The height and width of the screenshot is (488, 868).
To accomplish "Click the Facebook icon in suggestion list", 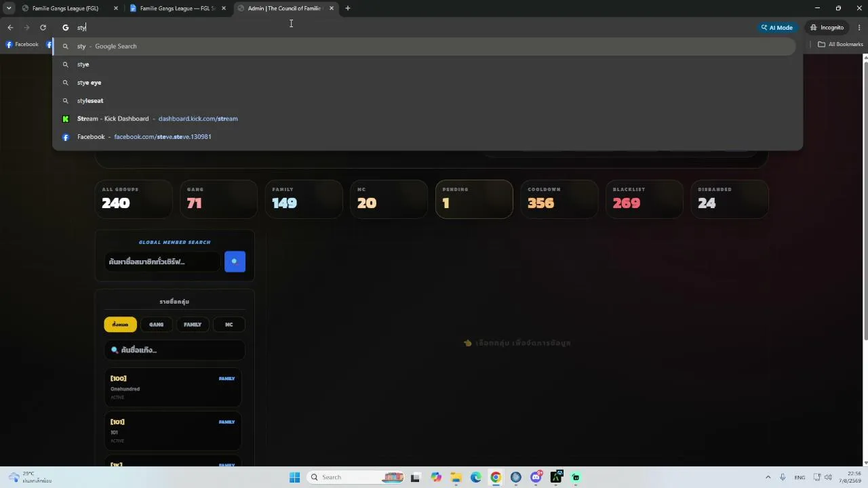I will (x=66, y=137).
